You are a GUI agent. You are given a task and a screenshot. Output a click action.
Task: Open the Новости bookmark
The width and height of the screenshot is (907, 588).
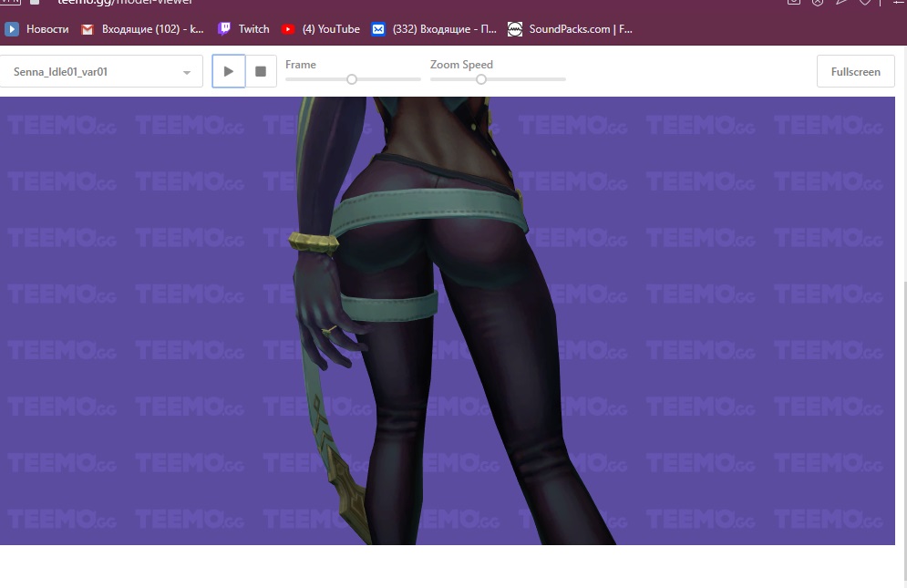coord(36,29)
